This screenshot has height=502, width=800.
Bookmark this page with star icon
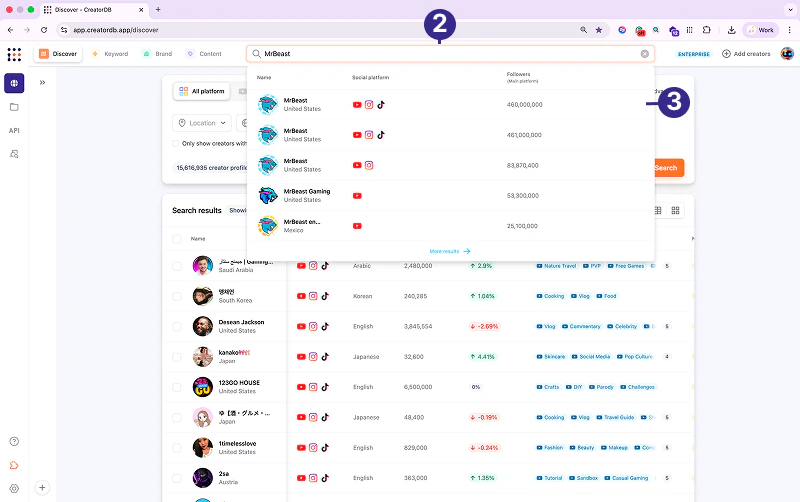(599, 30)
